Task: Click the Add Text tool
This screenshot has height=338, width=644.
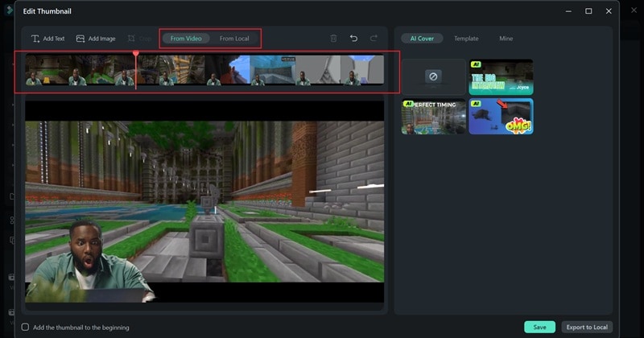Action: (x=48, y=39)
